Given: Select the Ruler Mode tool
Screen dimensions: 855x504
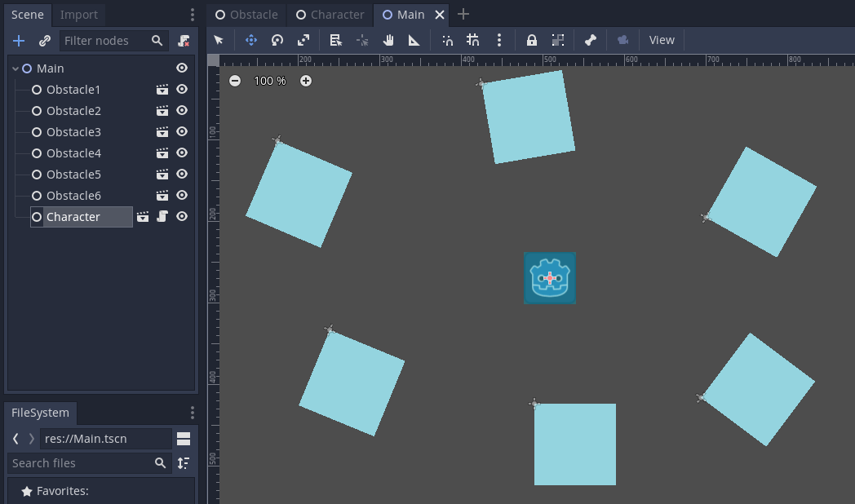Looking at the screenshot, I should [414, 39].
